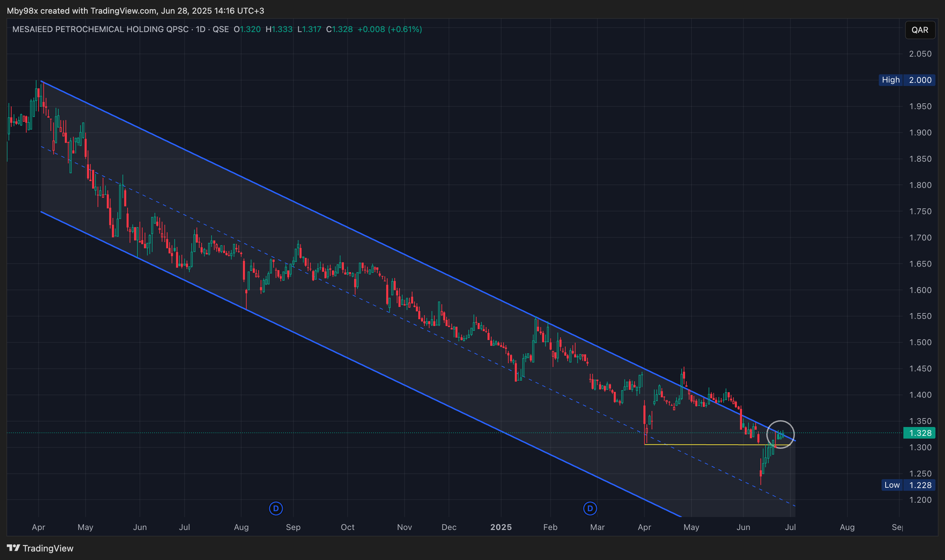Click the TradingView logo at the bottom
Screen dimensions: 945x560
click(x=40, y=548)
